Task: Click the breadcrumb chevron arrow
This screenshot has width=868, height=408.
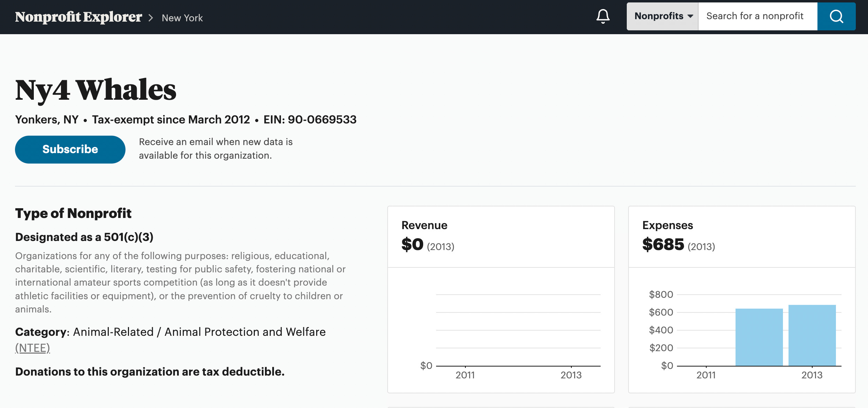Action: click(x=151, y=18)
